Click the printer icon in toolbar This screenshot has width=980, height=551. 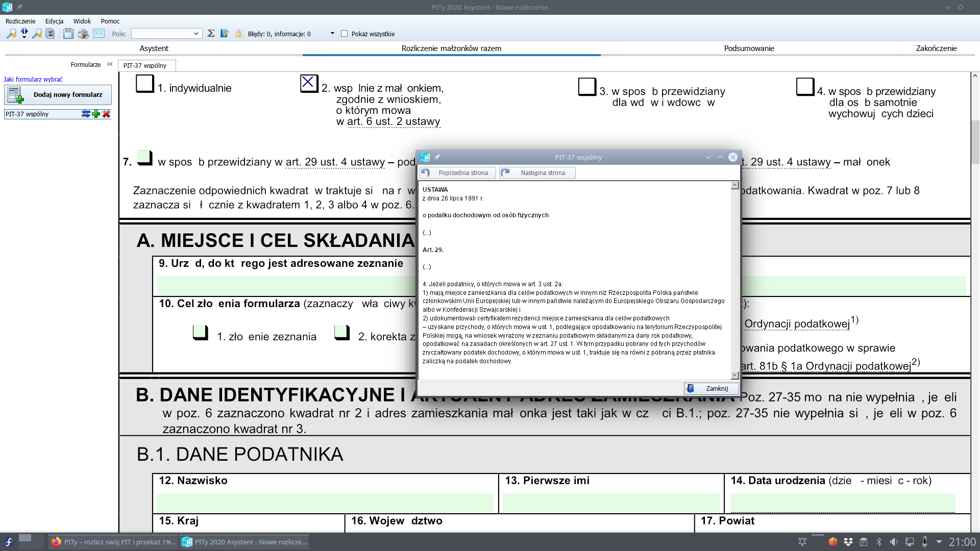click(x=83, y=34)
